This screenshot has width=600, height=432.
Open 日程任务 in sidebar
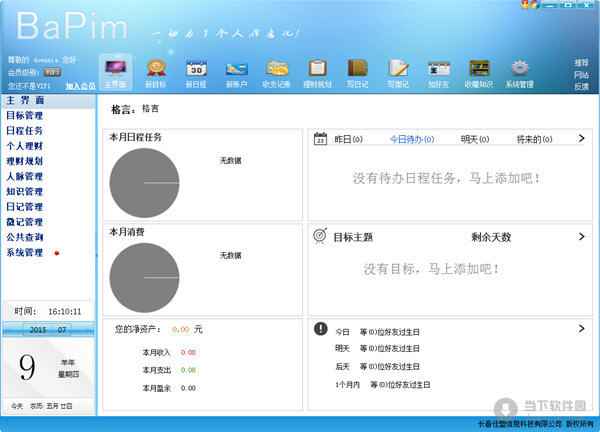tap(24, 130)
